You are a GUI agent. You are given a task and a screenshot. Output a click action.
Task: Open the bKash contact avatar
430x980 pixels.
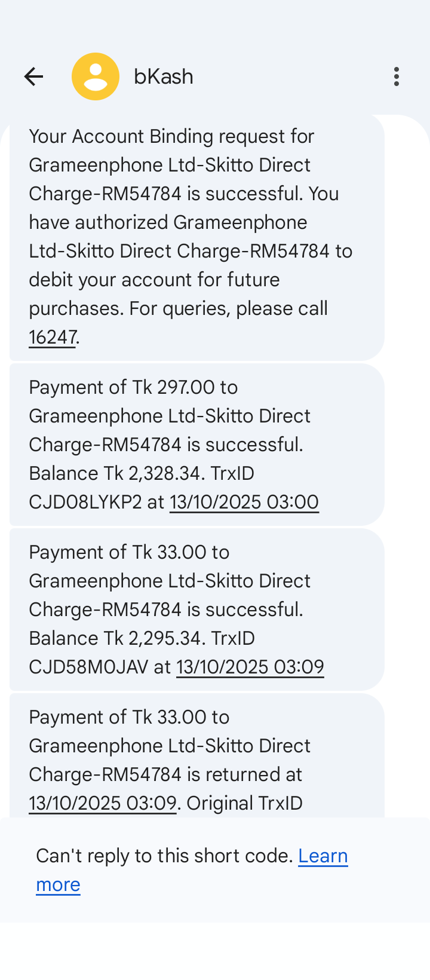tap(96, 76)
